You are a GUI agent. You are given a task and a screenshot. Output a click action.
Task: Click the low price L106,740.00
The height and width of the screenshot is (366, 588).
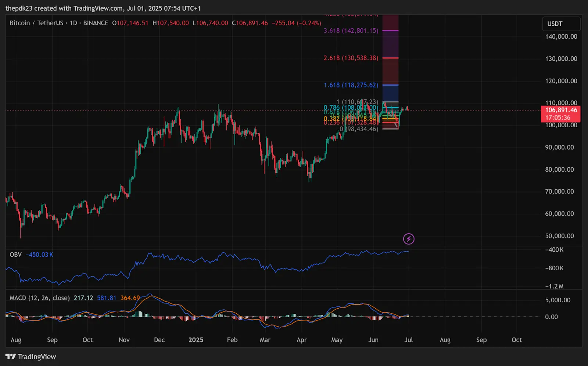click(x=210, y=23)
